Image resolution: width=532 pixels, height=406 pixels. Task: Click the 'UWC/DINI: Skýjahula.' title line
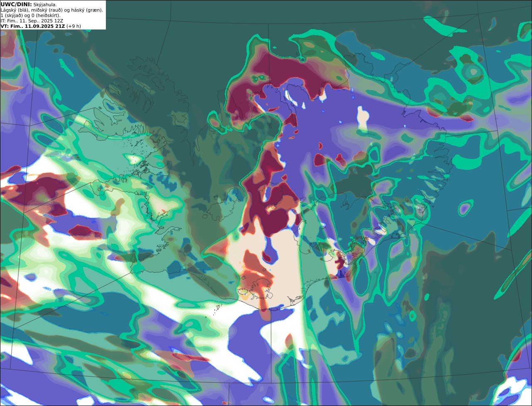pyautogui.click(x=29, y=4)
